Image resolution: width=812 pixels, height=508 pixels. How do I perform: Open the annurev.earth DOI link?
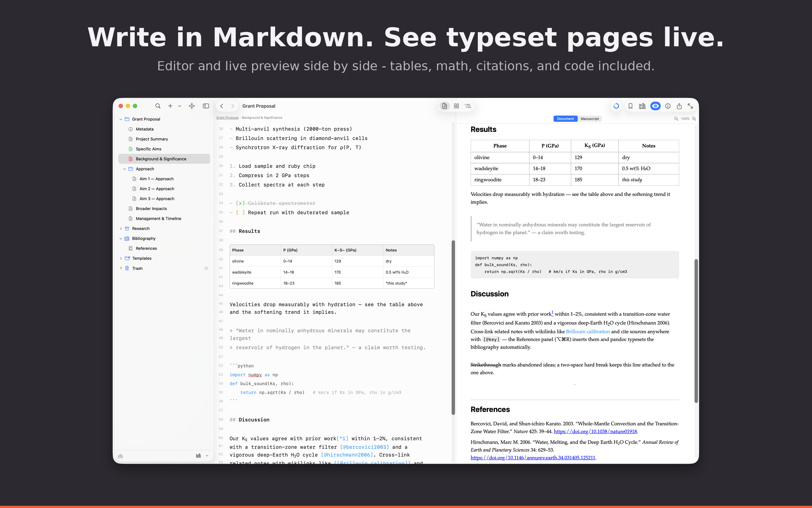533,457
